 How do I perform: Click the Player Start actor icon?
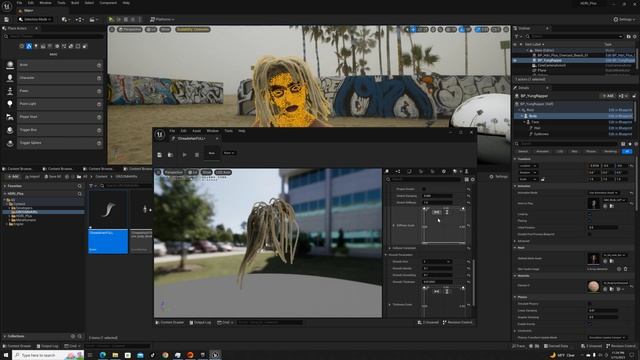[10, 117]
